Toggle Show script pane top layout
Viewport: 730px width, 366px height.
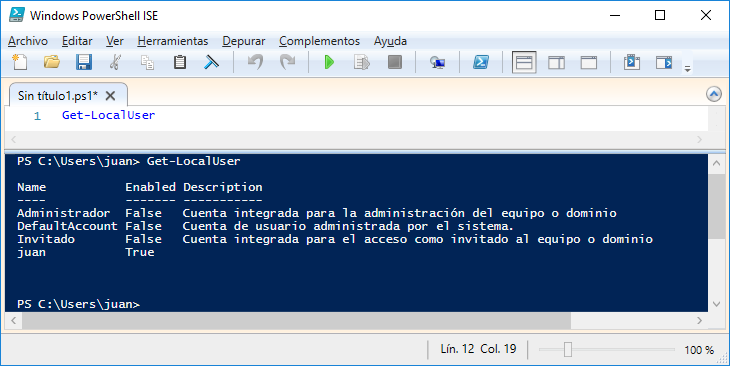point(524,62)
